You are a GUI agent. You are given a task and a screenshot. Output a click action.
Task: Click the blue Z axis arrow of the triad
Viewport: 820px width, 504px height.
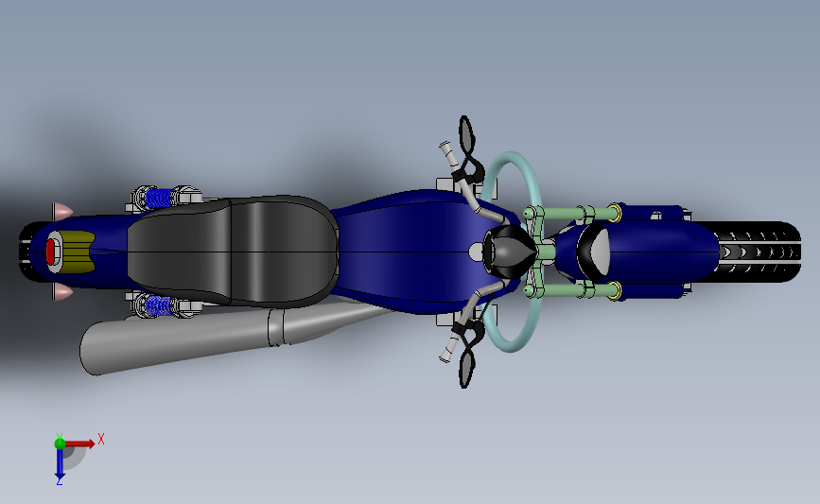[x=60, y=463]
